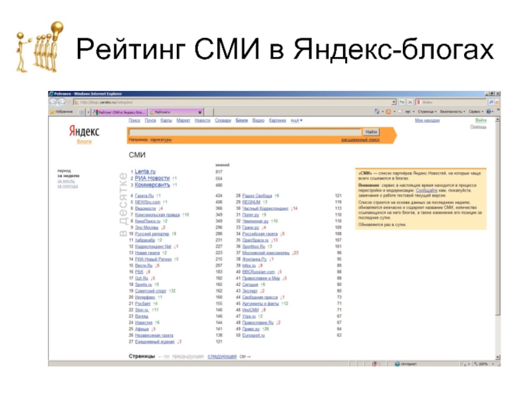Open the Сервис menu dropdown

tap(476, 111)
